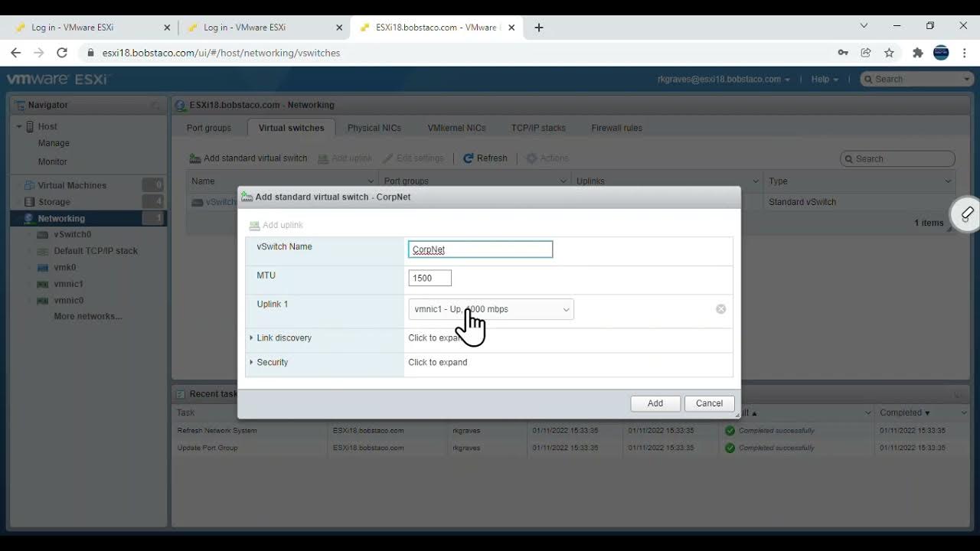Click the browser back arrow
980x551 pixels.
click(16, 53)
